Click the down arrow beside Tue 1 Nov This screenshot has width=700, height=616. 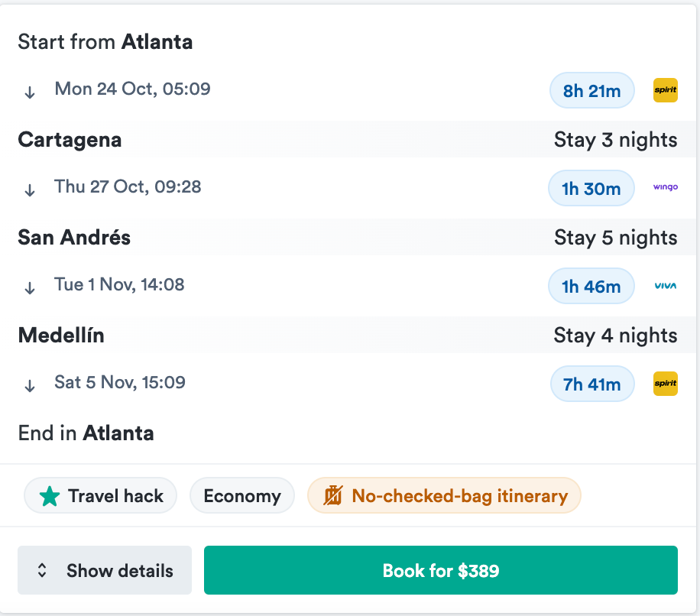pyautogui.click(x=30, y=287)
